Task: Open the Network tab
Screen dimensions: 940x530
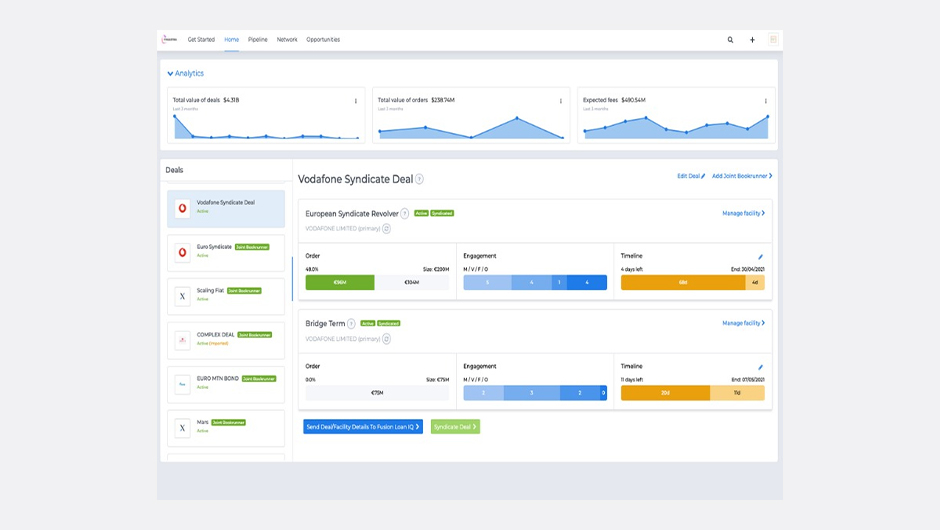Action: pyautogui.click(x=287, y=40)
